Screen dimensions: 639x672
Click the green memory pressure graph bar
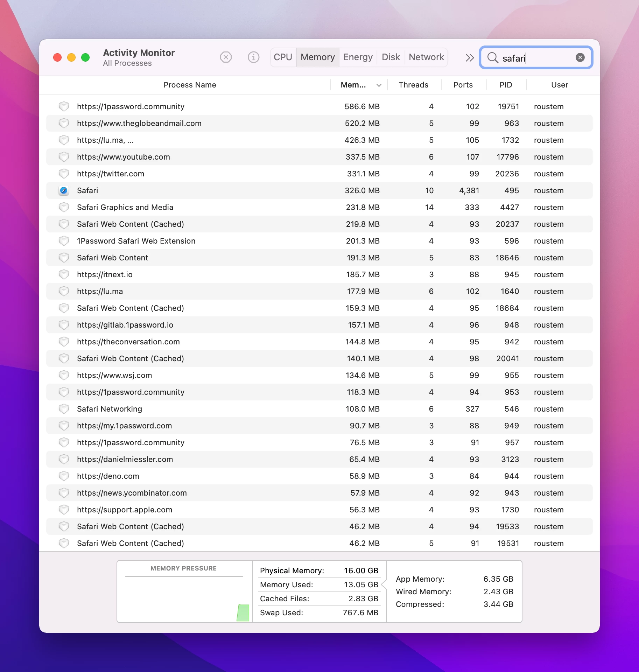(243, 612)
